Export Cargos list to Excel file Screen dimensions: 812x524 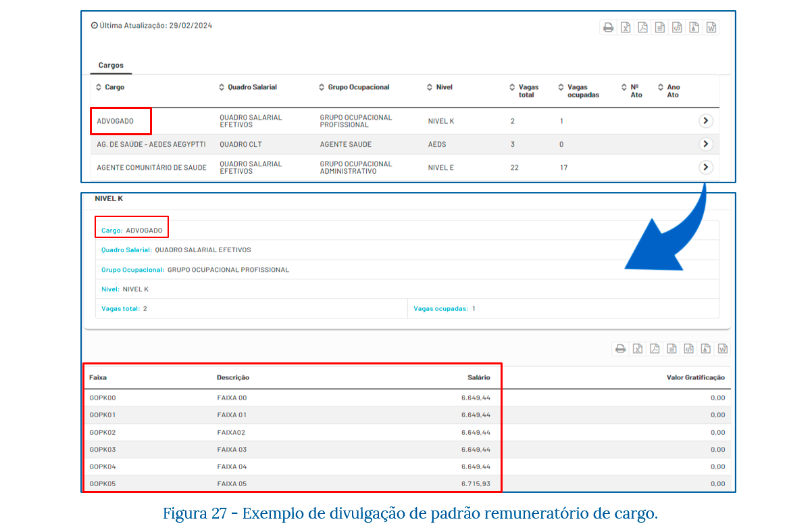click(626, 28)
